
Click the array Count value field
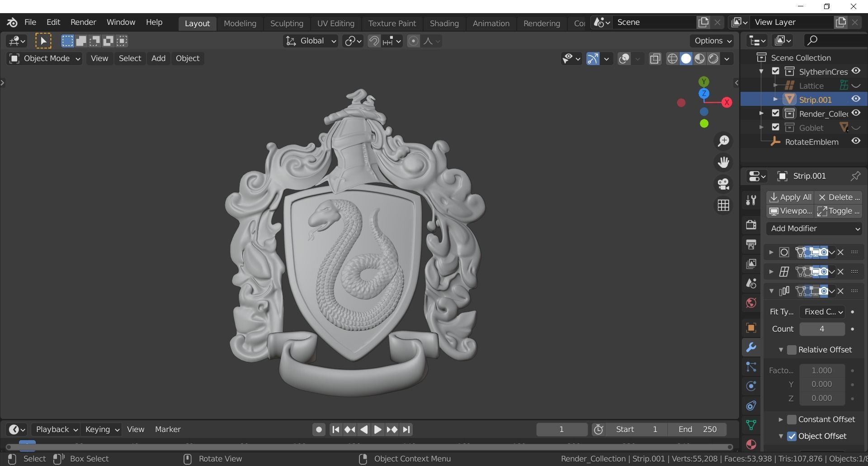[822, 329]
